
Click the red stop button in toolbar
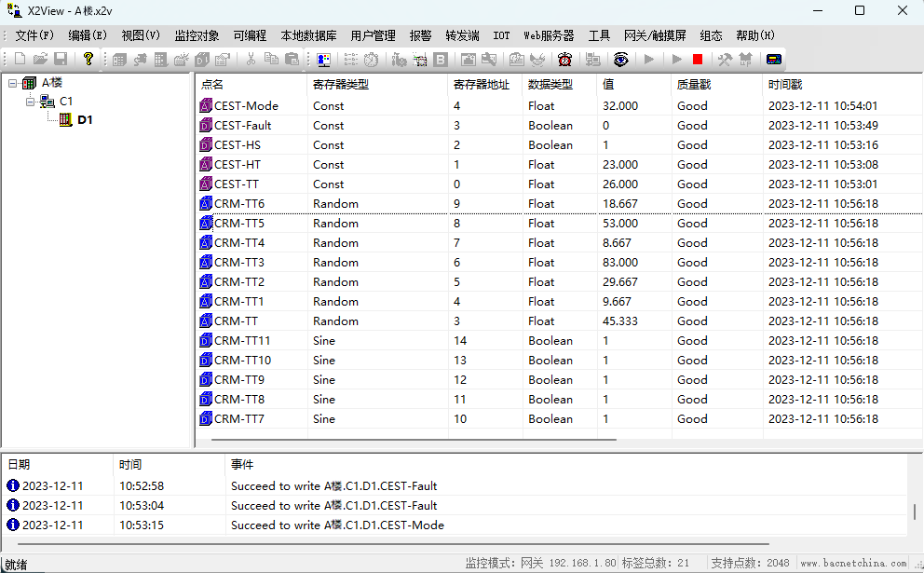(697, 59)
